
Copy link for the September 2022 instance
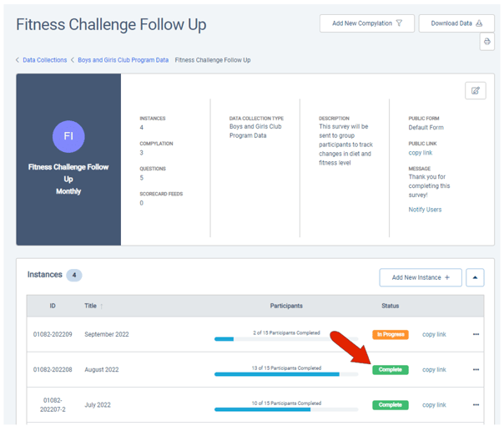tap(434, 335)
